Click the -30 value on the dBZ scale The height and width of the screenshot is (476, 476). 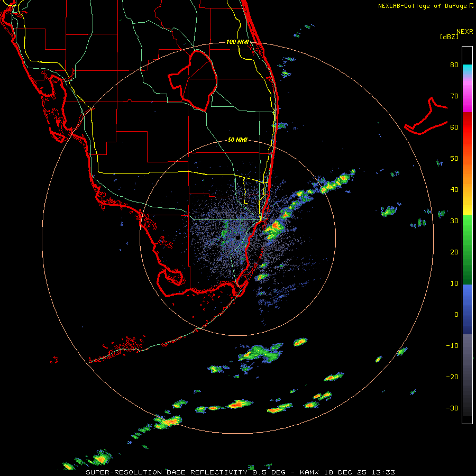tap(452, 408)
